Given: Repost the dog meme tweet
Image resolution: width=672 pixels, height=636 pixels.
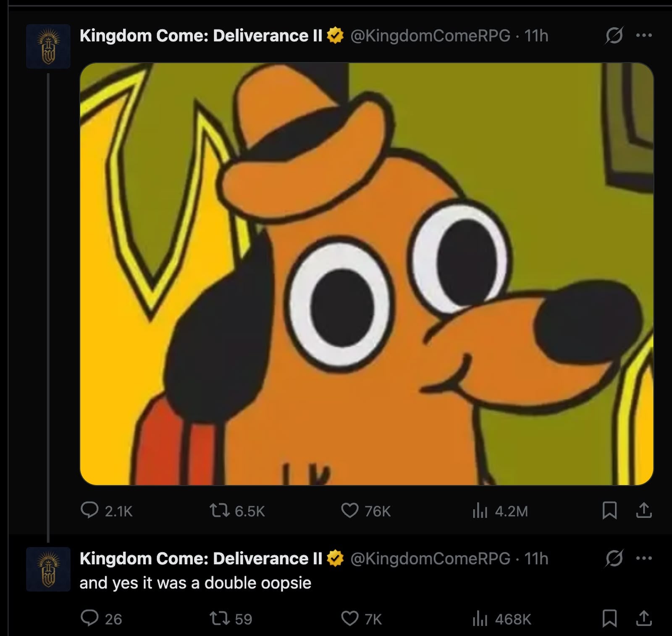Looking at the screenshot, I should (x=219, y=511).
